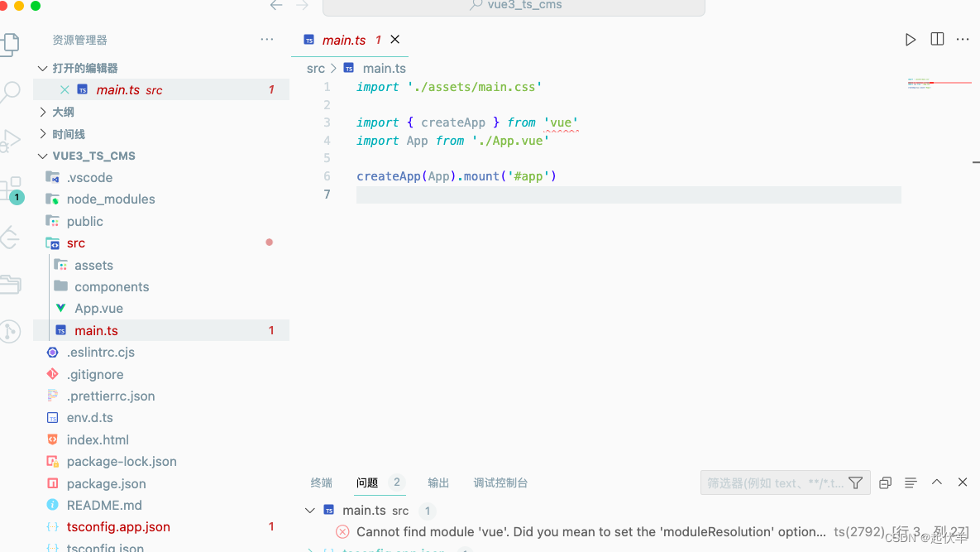
Task: Click the filter funnel icon in Problems
Action: pyautogui.click(x=856, y=482)
